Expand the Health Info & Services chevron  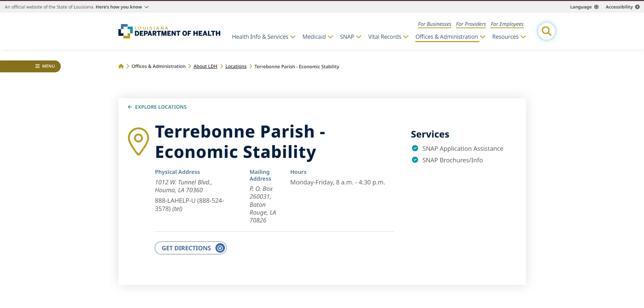click(x=293, y=37)
